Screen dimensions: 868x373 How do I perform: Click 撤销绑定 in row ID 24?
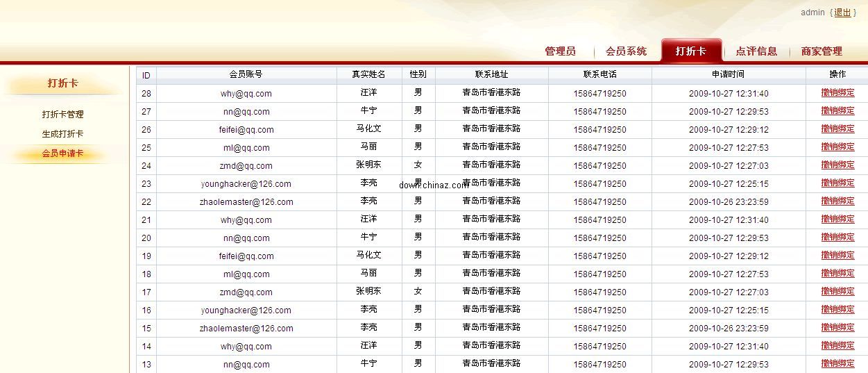(837, 165)
